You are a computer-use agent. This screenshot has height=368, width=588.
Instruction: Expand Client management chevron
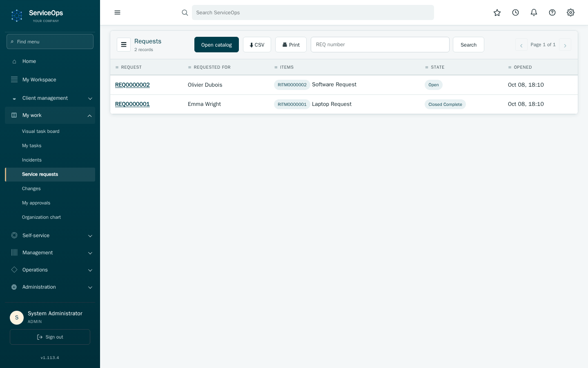90,99
